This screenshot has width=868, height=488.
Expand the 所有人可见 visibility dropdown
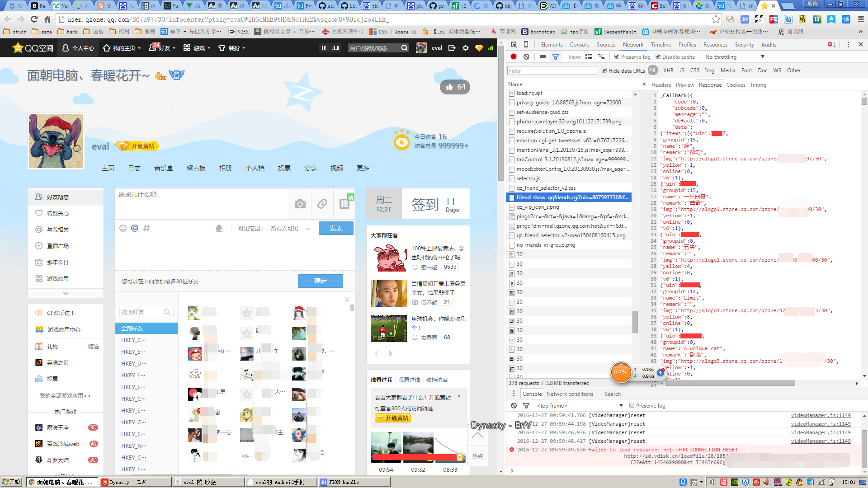pyautogui.click(x=290, y=229)
